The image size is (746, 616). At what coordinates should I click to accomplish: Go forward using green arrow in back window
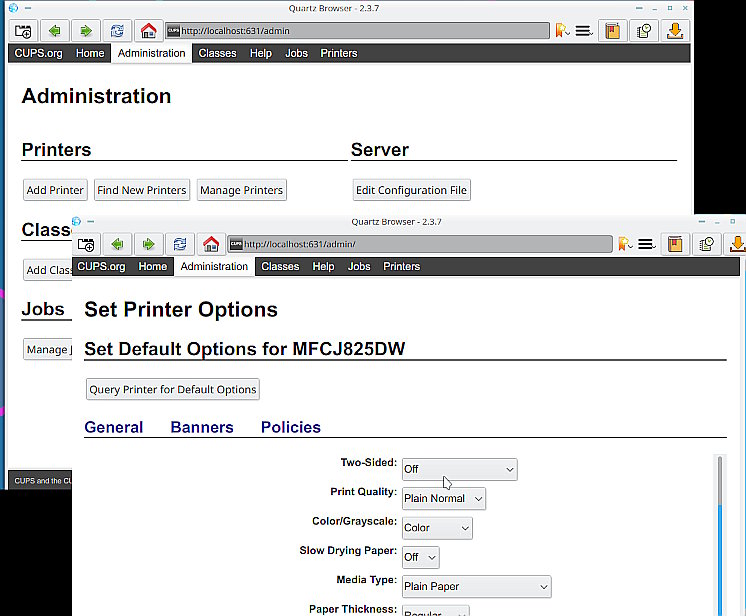pos(86,31)
